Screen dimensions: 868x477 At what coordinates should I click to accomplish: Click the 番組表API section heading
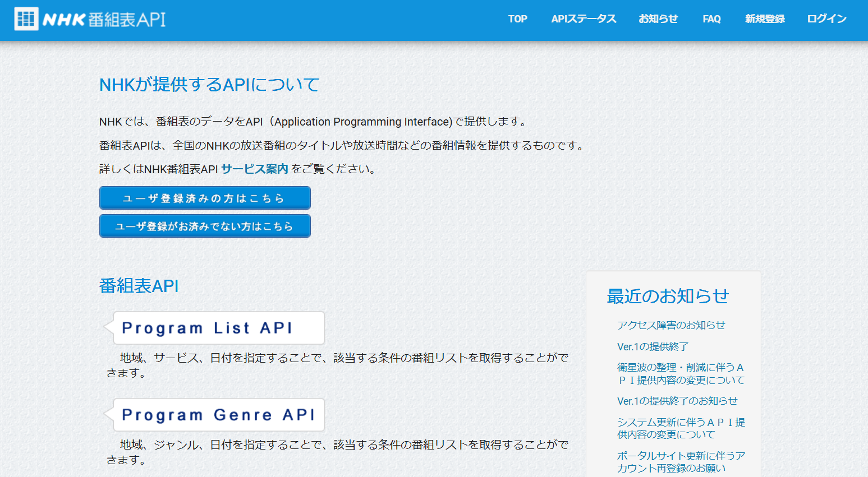point(139,286)
